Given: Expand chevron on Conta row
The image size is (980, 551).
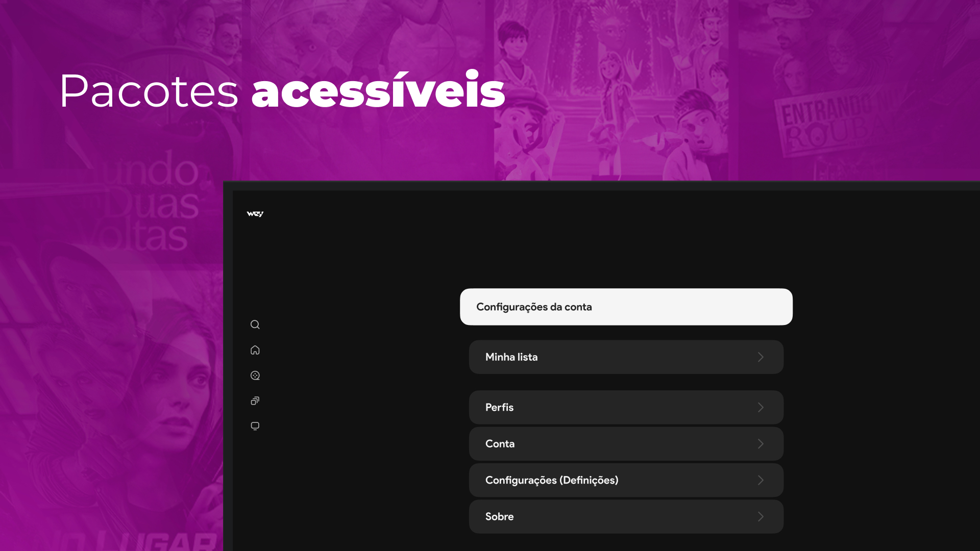Looking at the screenshot, I should (761, 444).
